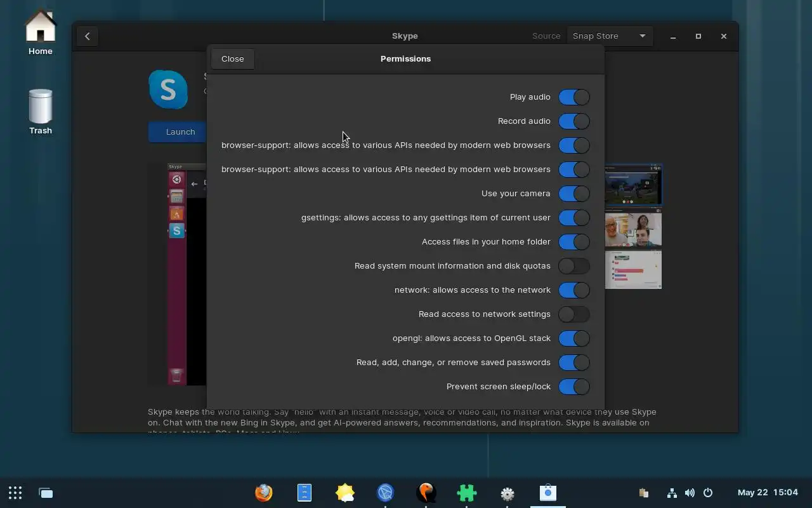The height and width of the screenshot is (508, 812).
Task: Click the network tray icon
Action: [x=672, y=493]
